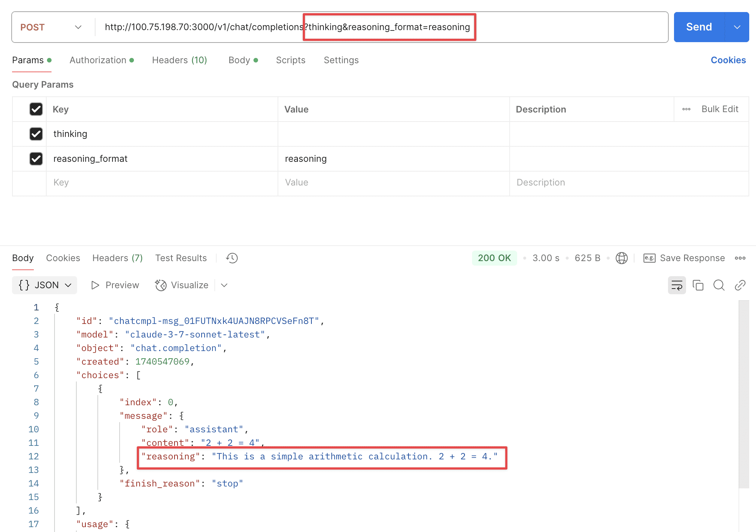Click the "chat.completion" object value
Screen dimensions: 756x532
tap(176, 348)
